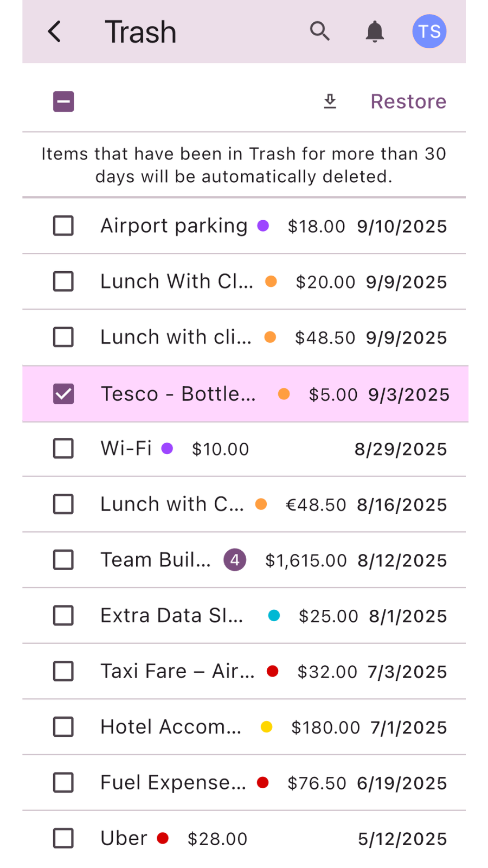The height and width of the screenshot is (868, 488).
Task: Check the Wi-Fi expense checkbox
Action: pos(63,449)
